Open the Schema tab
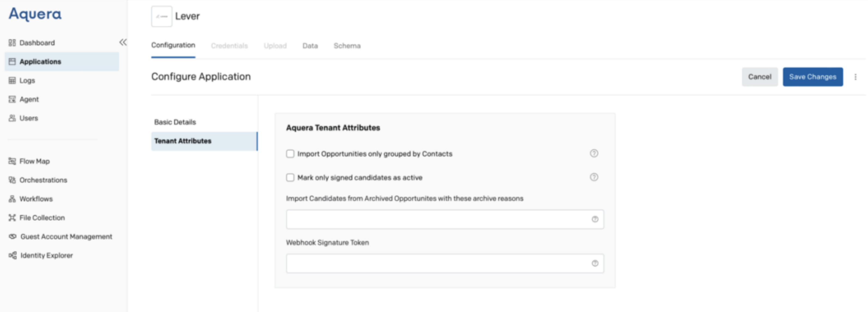This screenshot has height=312, width=868. pyautogui.click(x=347, y=46)
